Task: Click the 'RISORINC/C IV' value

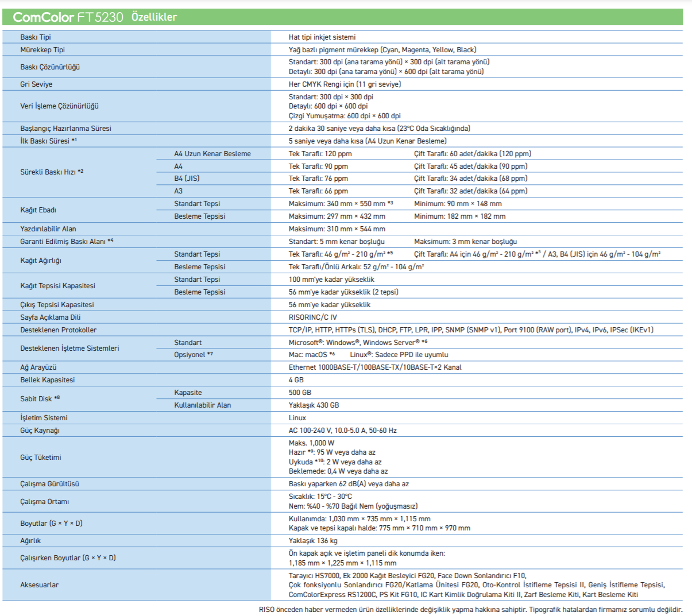Action: click(x=313, y=317)
